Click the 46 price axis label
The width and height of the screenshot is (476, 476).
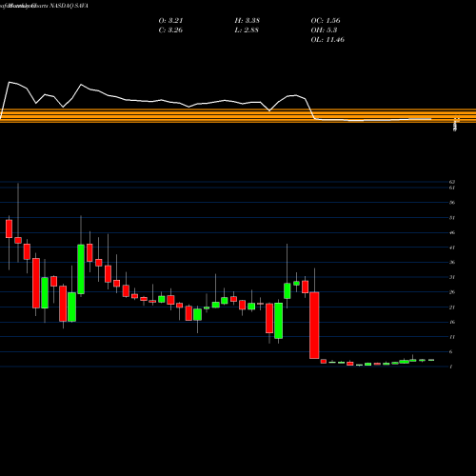pos(452,232)
